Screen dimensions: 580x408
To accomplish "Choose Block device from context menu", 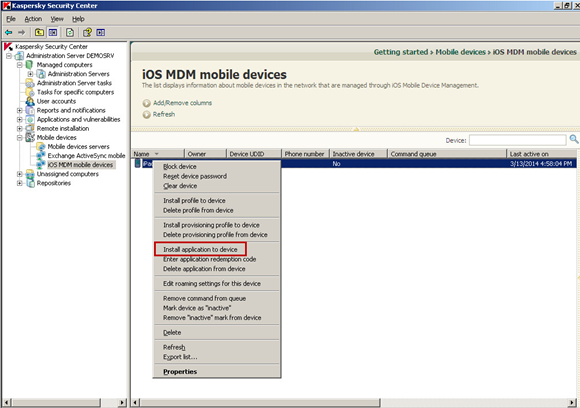I will pos(217,166).
